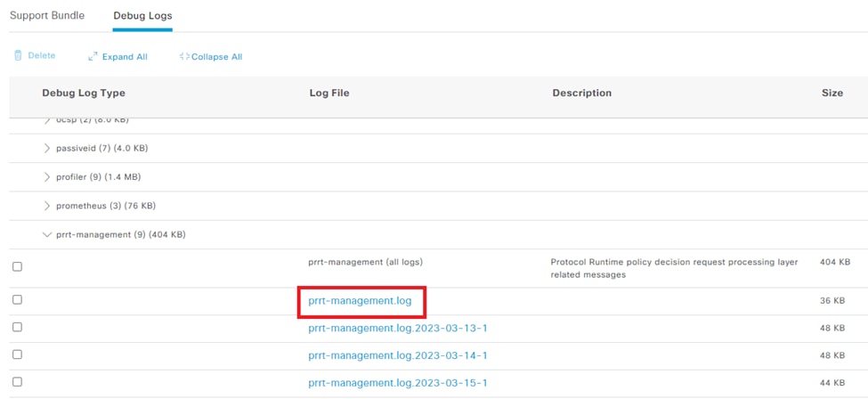Collapse the prrt-management chevron
This screenshot has height=399, width=868.
tap(47, 234)
